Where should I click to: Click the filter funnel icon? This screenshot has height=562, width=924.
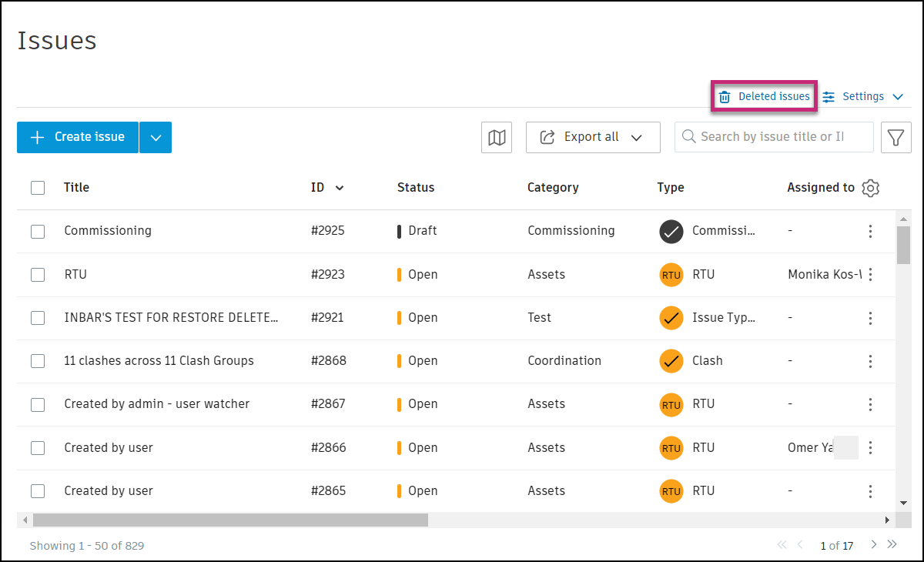tap(896, 137)
